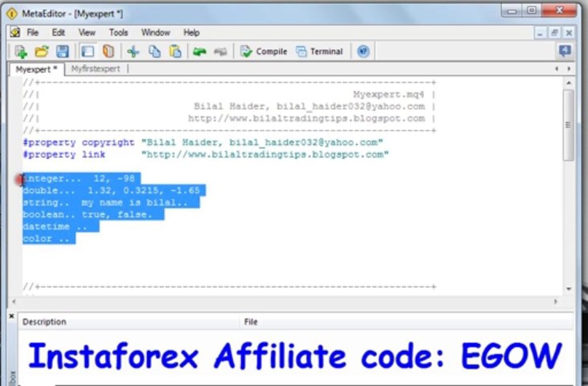Click the vertical scrollbar thumb
Screen dimensions: 588x386
[x=569, y=125]
